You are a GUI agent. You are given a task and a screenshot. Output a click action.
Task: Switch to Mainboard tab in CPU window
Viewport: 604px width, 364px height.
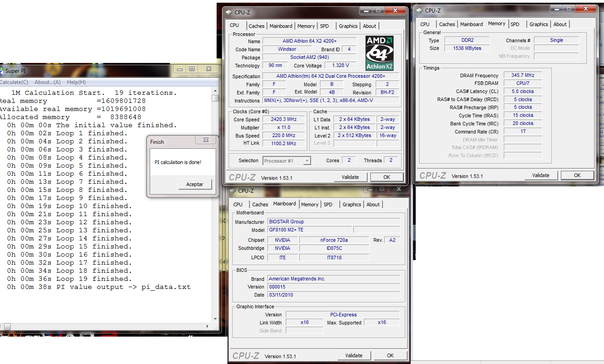click(x=281, y=26)
